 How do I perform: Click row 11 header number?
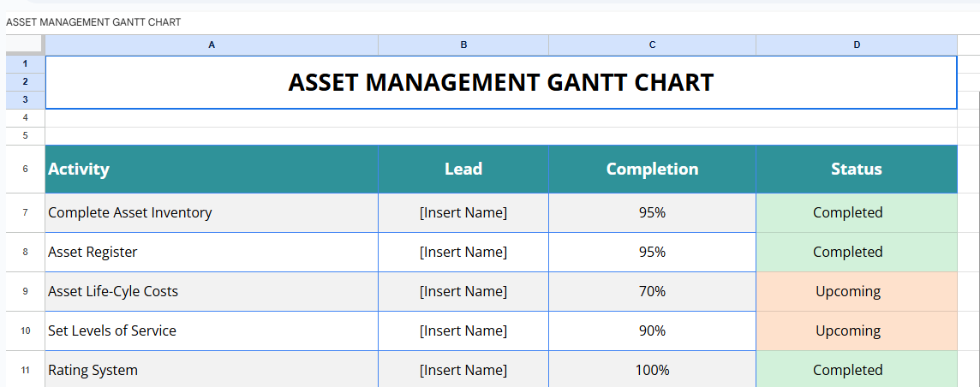(25, 370)
